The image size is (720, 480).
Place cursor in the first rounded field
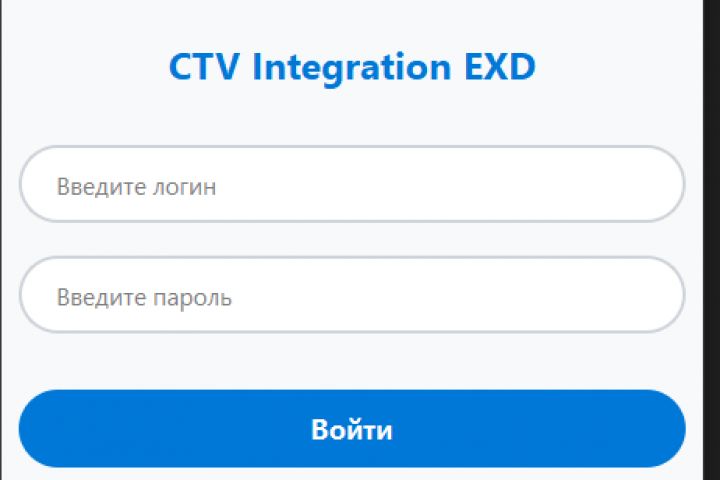coord(352,185)
